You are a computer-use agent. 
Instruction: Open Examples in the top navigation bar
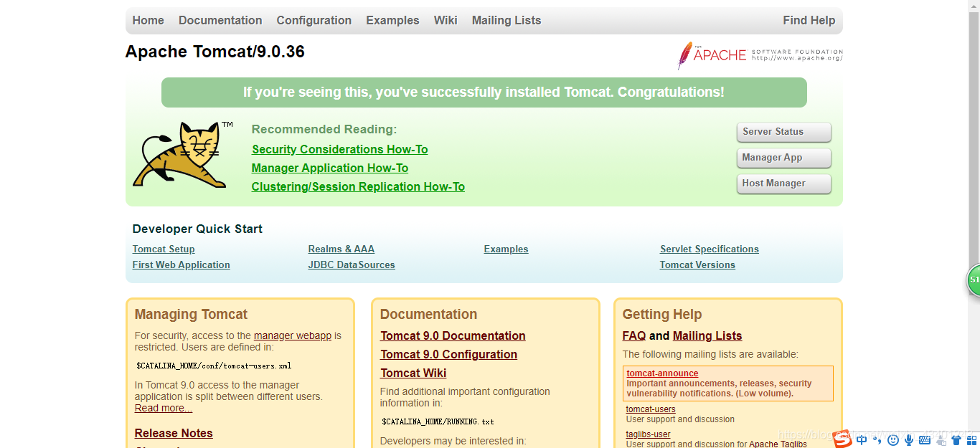pos(392,20)
